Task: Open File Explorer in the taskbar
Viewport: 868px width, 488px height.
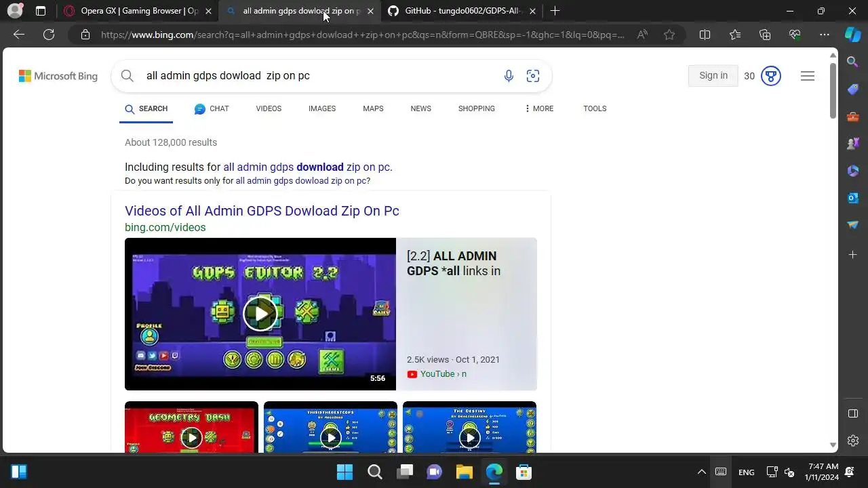Action: pyautogui.click(x=464, y=472)
